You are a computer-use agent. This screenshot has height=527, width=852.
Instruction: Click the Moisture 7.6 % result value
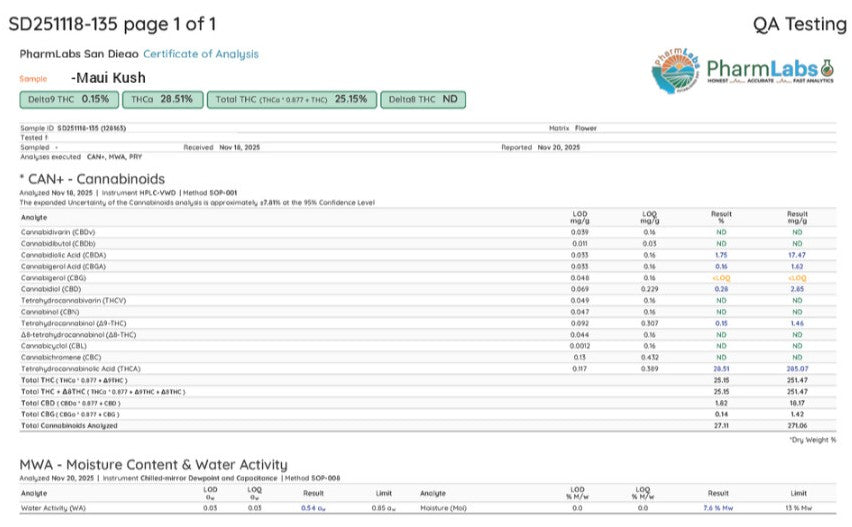coord(718,508)
